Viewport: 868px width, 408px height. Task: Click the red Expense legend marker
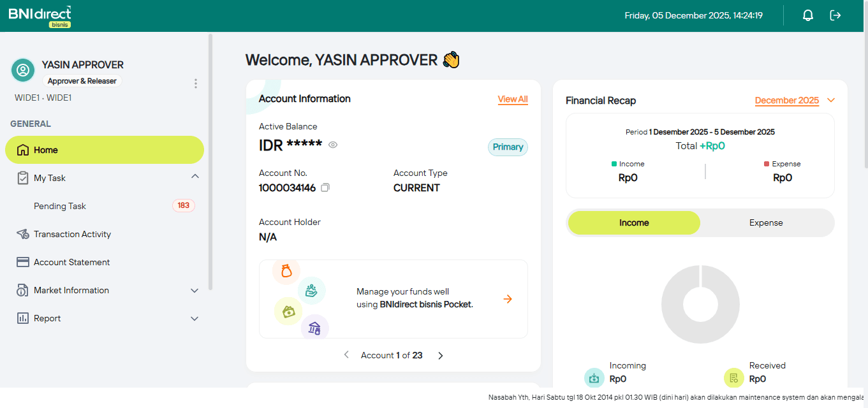pyautogui.click(x=767, y=164)
